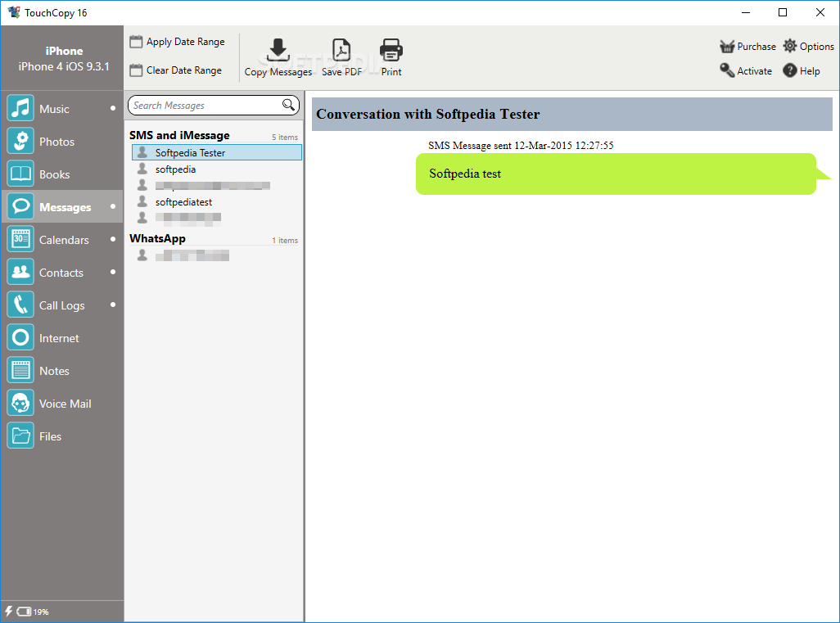Click the SMS and iMessage group header
Image resolution: width=840 pixels, height=623 pixels.
pyautogui.click(x=179, y=135)
